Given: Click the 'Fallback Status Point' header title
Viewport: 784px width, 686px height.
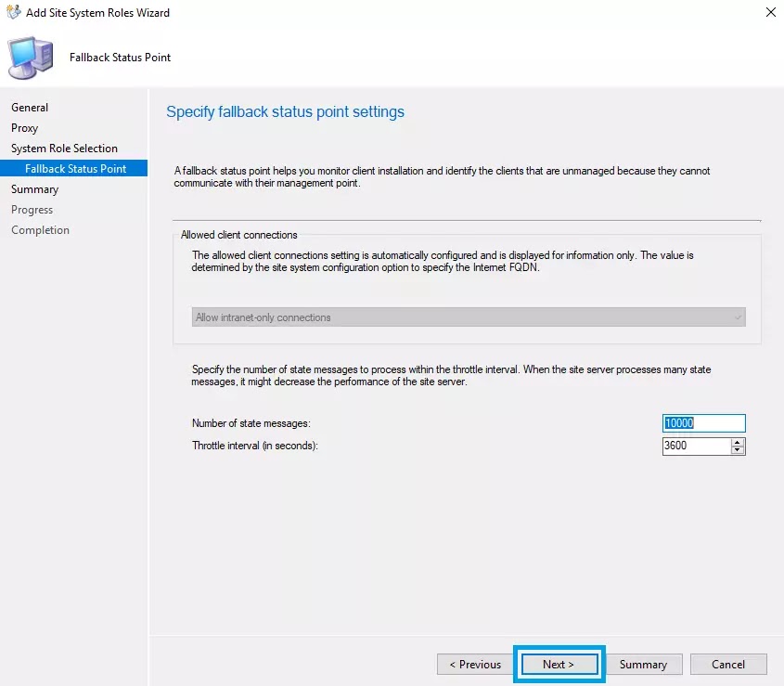Looking at the screenshot, I should pos(120,58).
